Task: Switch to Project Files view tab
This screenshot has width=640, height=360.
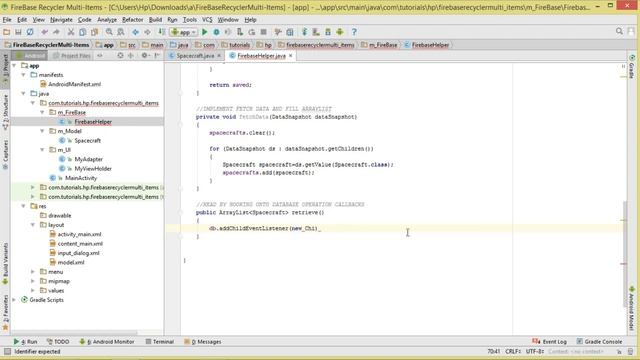Action: pyautogui.click(x=72, y=56)
